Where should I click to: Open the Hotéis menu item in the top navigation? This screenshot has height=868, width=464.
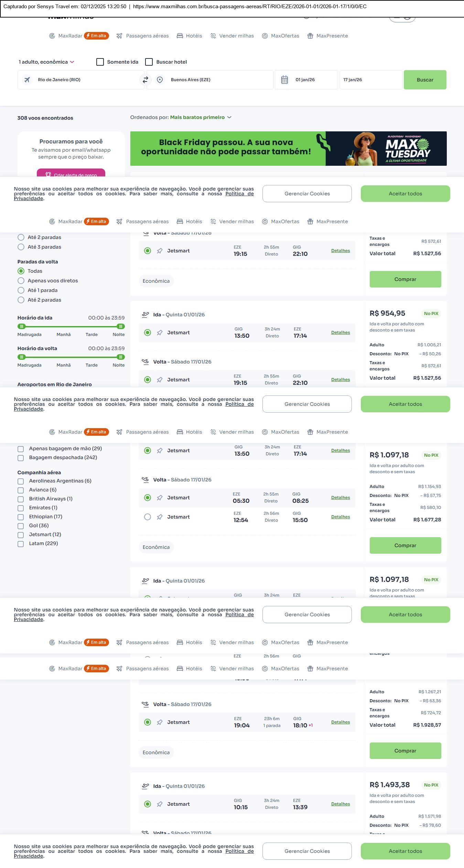(x=189, y=36)
